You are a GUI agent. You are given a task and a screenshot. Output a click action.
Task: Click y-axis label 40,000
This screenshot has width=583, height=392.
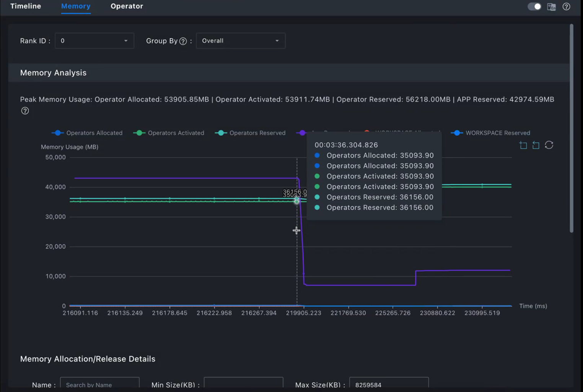(x=55, y=187)
